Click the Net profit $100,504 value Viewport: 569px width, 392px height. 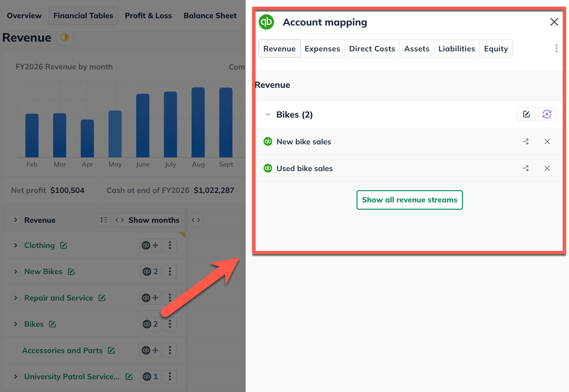67,190
